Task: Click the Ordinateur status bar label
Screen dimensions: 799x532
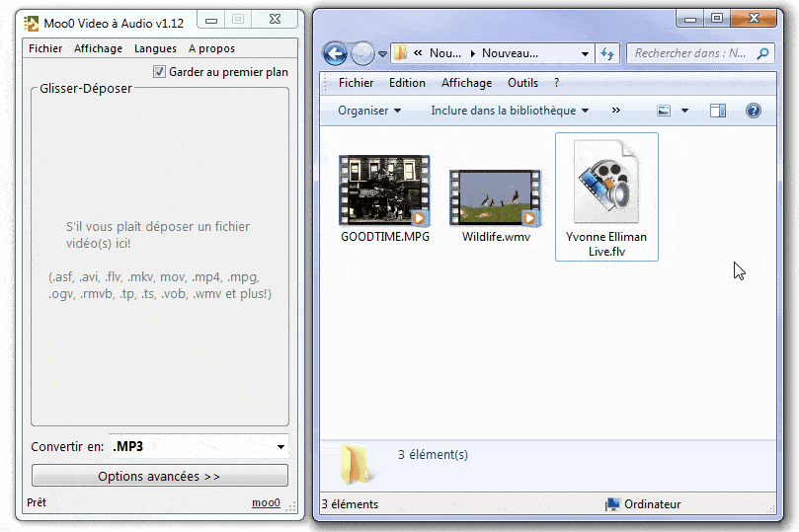Action: pos(652,504)
